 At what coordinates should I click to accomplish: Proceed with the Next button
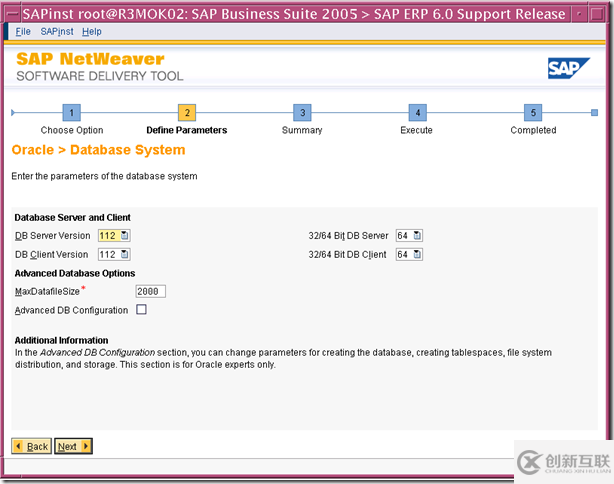[73, 446]
